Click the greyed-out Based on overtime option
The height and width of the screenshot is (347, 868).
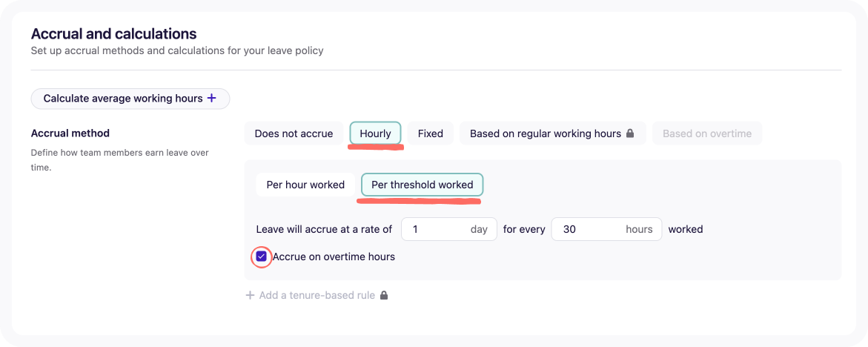[707, 133]
